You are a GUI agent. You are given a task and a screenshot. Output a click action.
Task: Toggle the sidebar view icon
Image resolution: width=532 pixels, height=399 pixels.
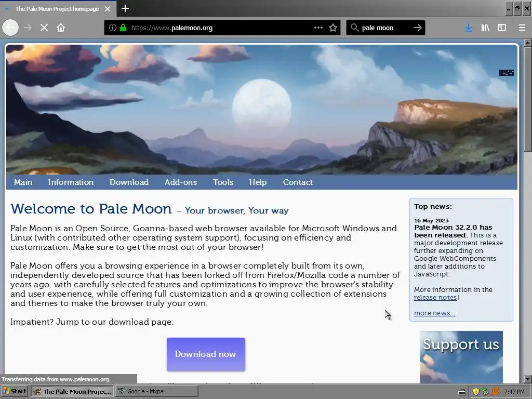[x=502, y=28]
